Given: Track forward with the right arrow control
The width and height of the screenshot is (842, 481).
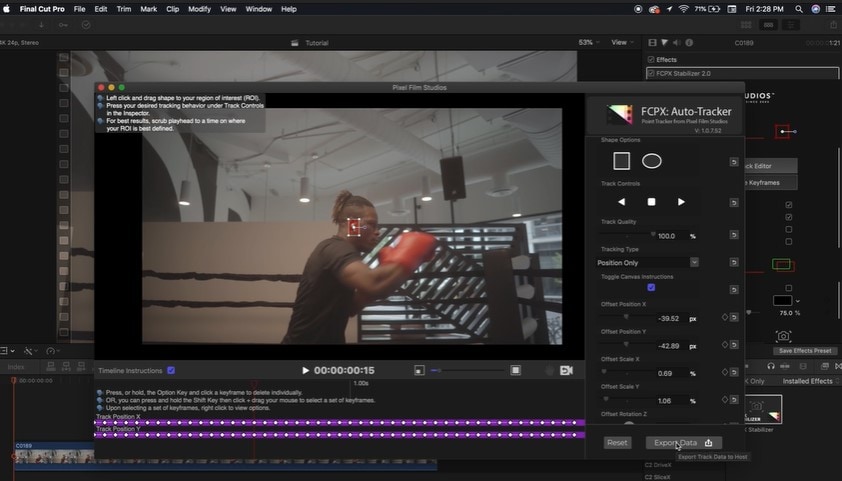Looking at the screenshot, I should pos(681,202).
